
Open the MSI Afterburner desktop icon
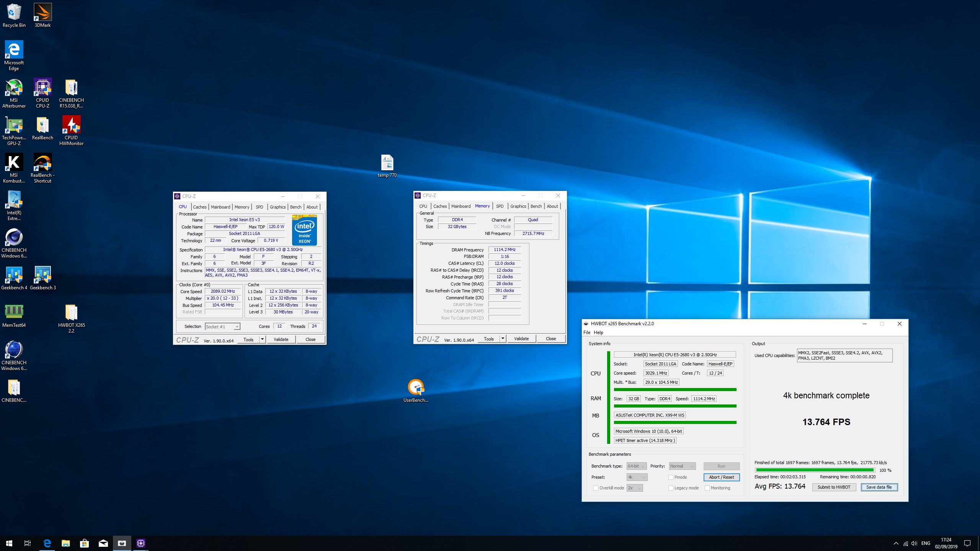pos(14,93)
